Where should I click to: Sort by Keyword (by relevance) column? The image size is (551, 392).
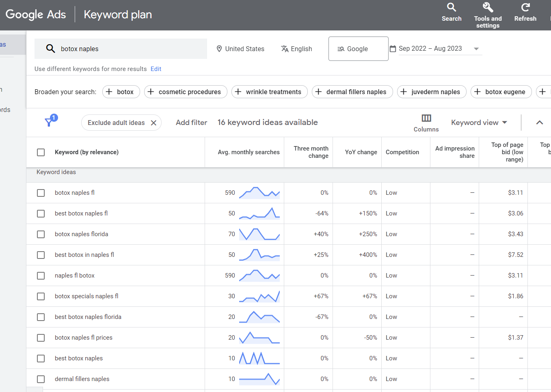click(x=86, y=152)
